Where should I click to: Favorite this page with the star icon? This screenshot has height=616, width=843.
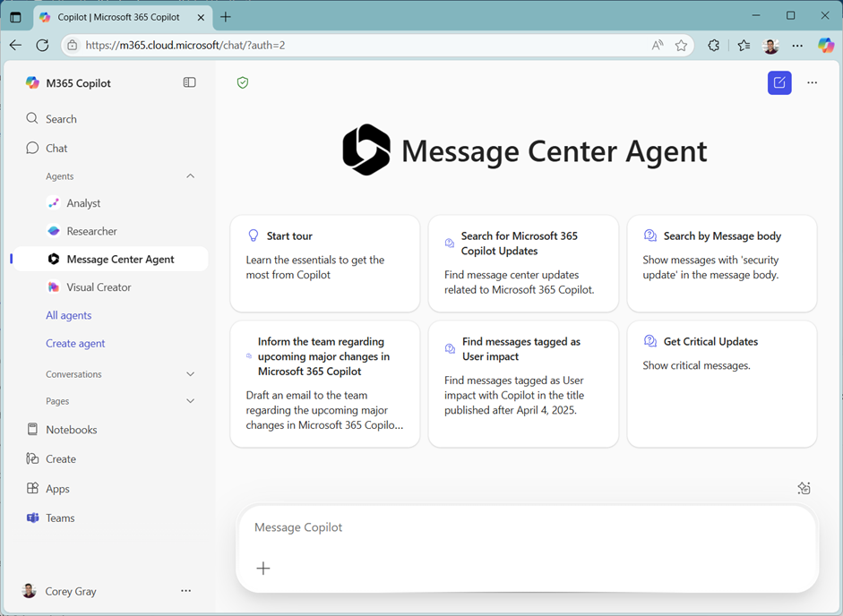pos(682,45)
